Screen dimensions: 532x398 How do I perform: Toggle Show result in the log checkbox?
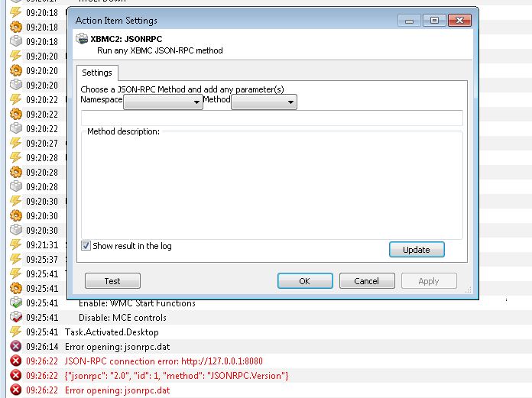click(86, 246)
